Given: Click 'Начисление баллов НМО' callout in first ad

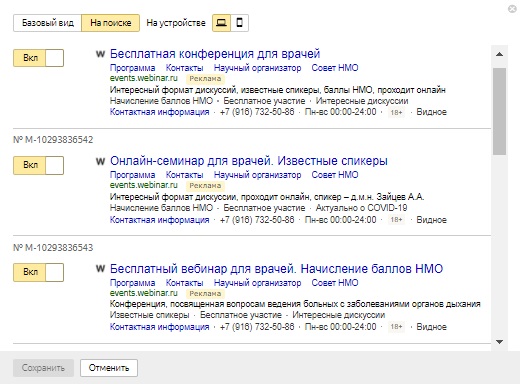Looking at the screenshot, I should (x=161, y=101).
